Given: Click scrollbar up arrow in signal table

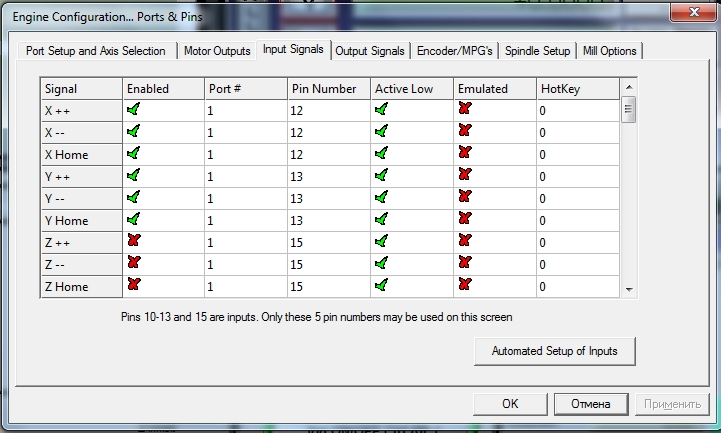Looking at the screenshot, I should coord(629,87).
